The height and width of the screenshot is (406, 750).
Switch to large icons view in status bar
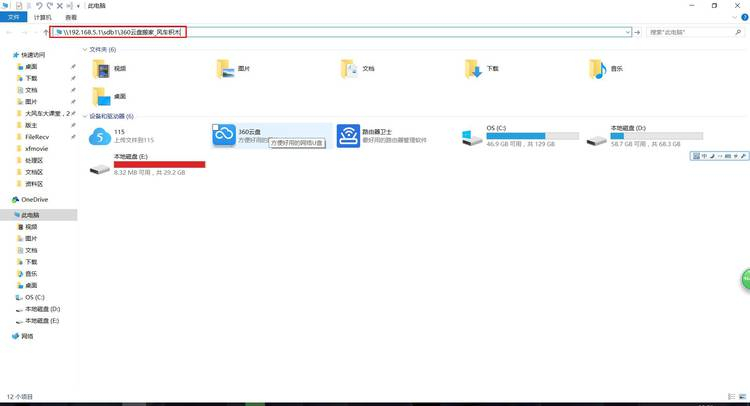click(742, 396)
